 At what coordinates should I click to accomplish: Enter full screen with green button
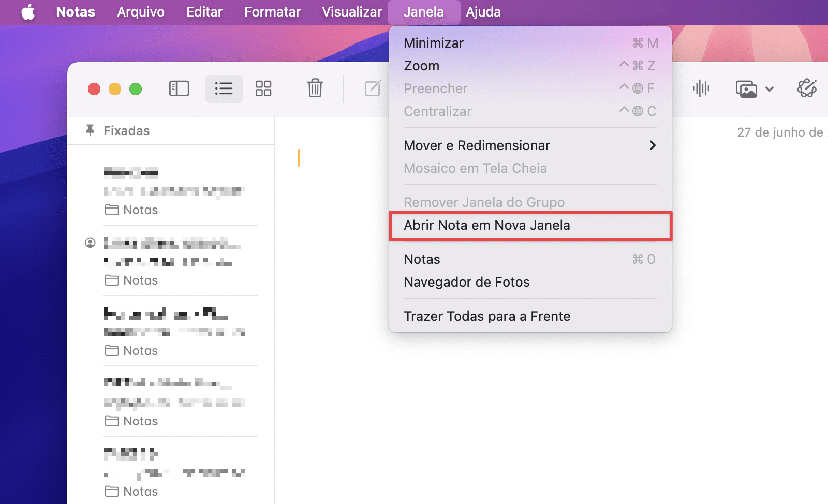[x=136, y=89]
